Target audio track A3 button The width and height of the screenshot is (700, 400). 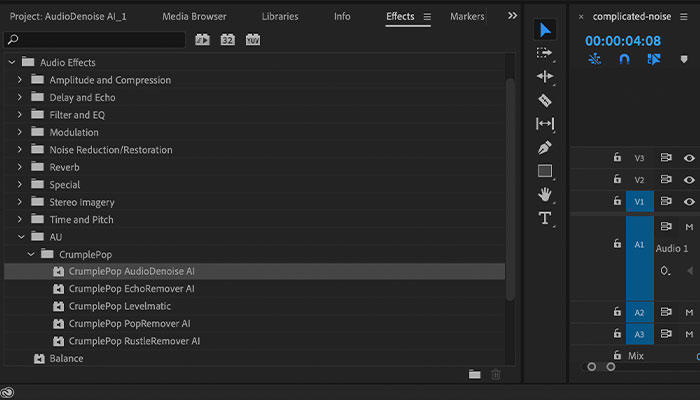(x=640, y=334)
